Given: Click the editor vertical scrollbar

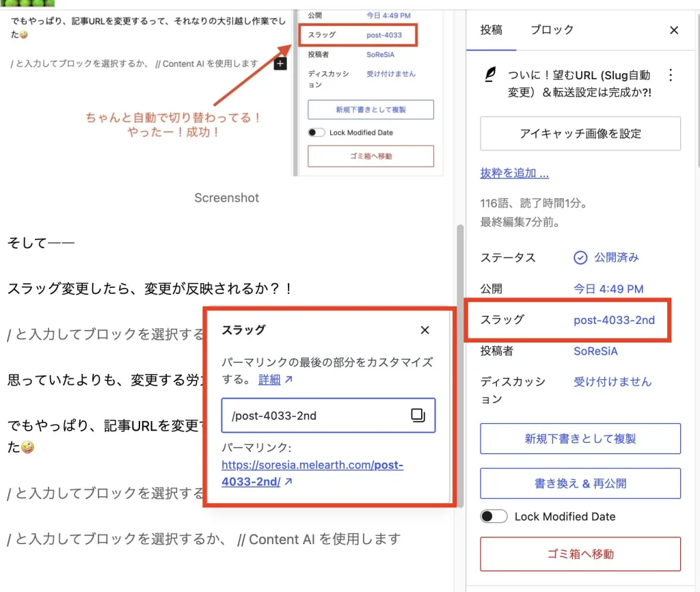Looking at the screenshot, I should coord(460,366).
